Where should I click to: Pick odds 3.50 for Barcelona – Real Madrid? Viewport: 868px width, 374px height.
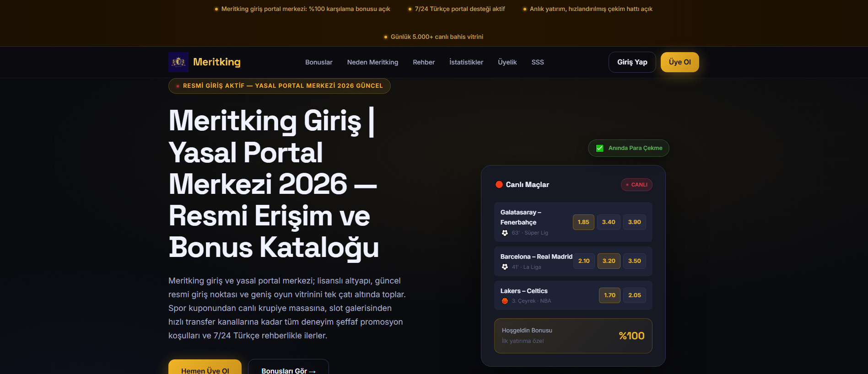(x=635, y=261)
